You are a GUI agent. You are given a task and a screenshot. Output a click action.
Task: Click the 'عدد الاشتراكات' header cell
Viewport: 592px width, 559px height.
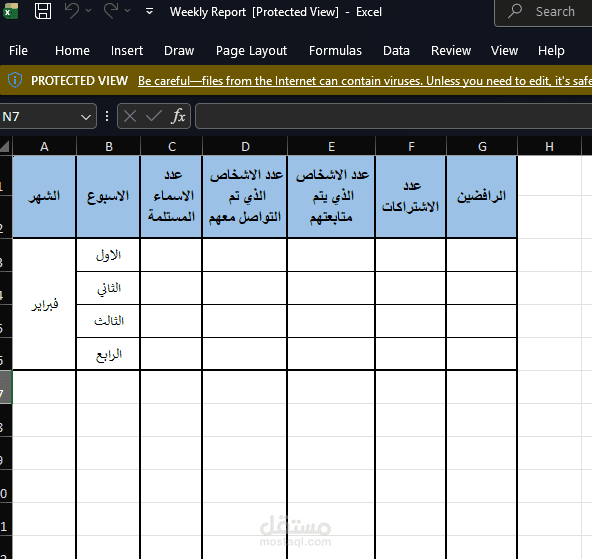coord(411,197)
